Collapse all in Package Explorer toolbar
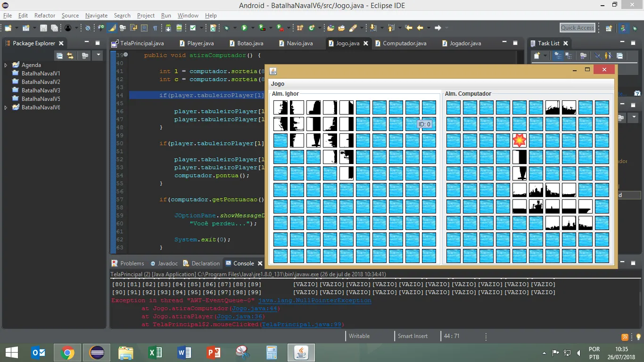 [x=59, y=56]
